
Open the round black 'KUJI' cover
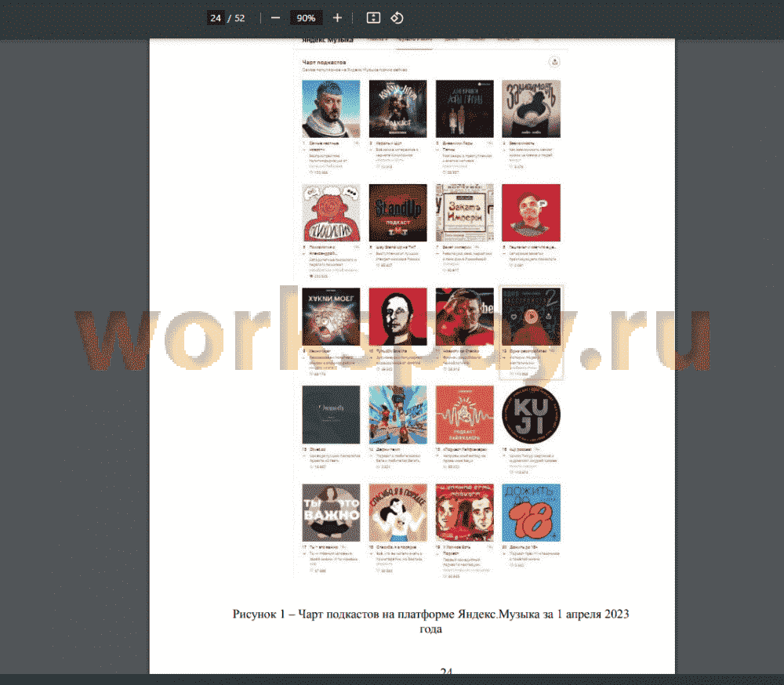pyautogui.click(x=531, y=415)
